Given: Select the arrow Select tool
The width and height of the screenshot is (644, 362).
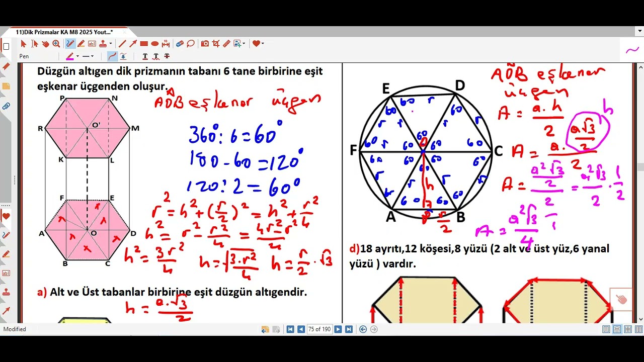Looking at the screenshot, I should click(23, 44).
